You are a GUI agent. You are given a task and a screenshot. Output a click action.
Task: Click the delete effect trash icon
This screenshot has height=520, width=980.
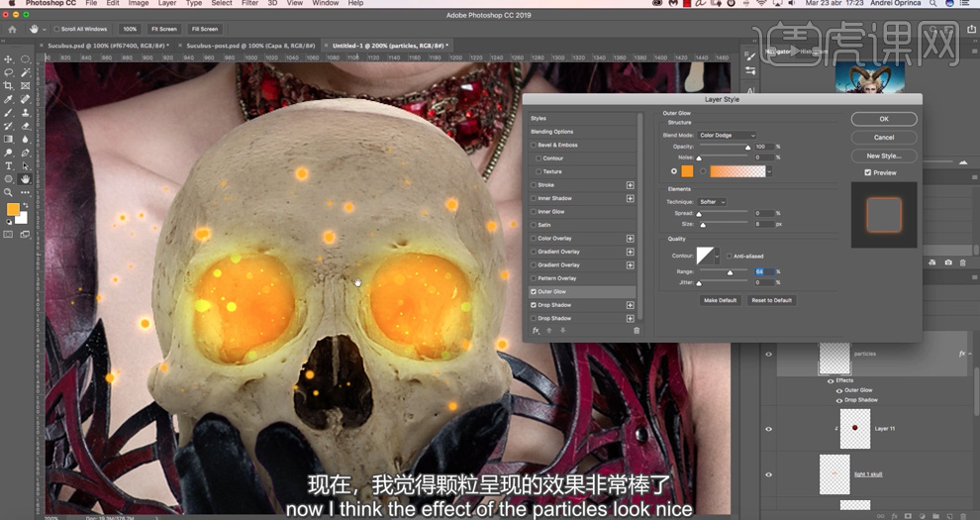pyautogui.click(x=637, y=331)
